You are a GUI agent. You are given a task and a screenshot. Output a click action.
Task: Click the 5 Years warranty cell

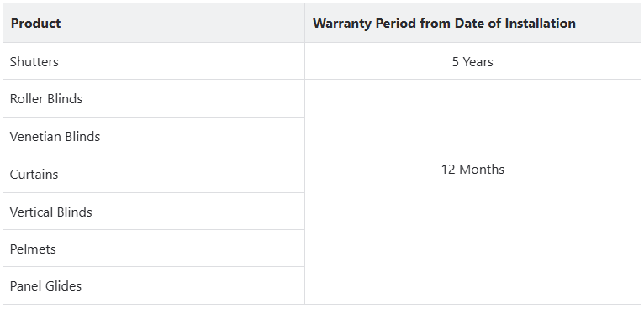tap(472, 61)
